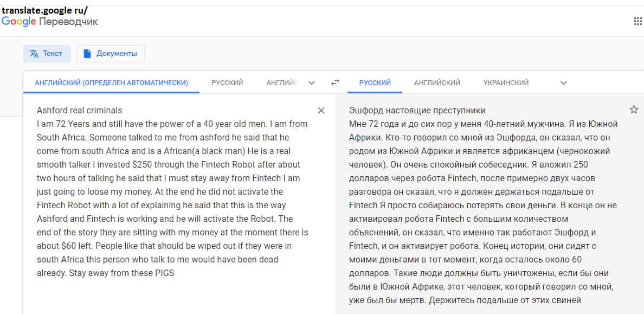Click the translate icon on Текст button
644x314 pixels.
coord(34,54)
